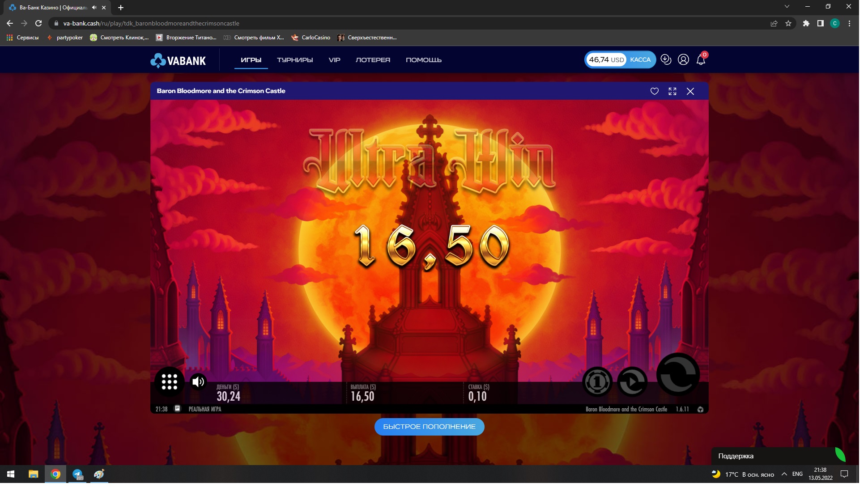This screenshot has width=868, height=491.
Task: Mute the tab audio speaker icon
Action: (94, 8)
